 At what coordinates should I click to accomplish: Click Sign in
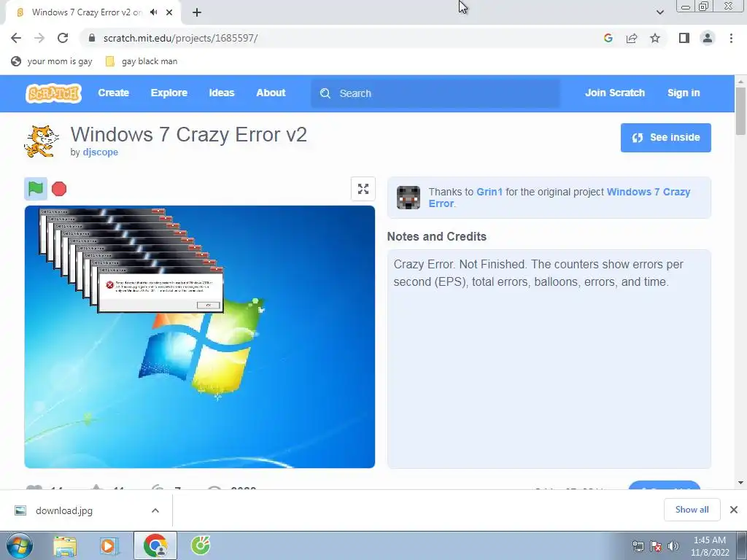(684, 93)
